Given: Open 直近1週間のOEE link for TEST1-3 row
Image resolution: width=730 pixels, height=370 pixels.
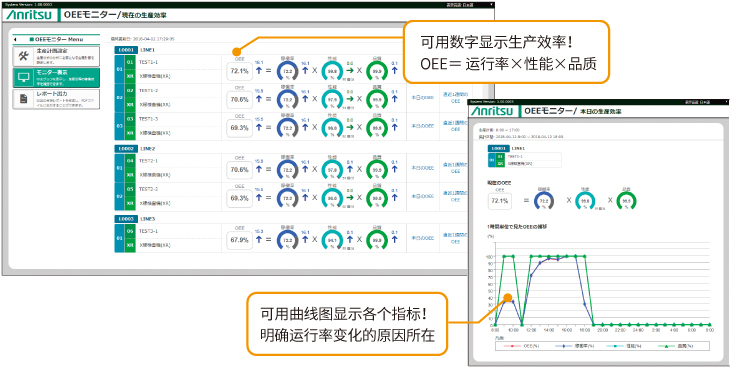Looking at the screenshot, I should pyautogui.click(x=455, y=126).
